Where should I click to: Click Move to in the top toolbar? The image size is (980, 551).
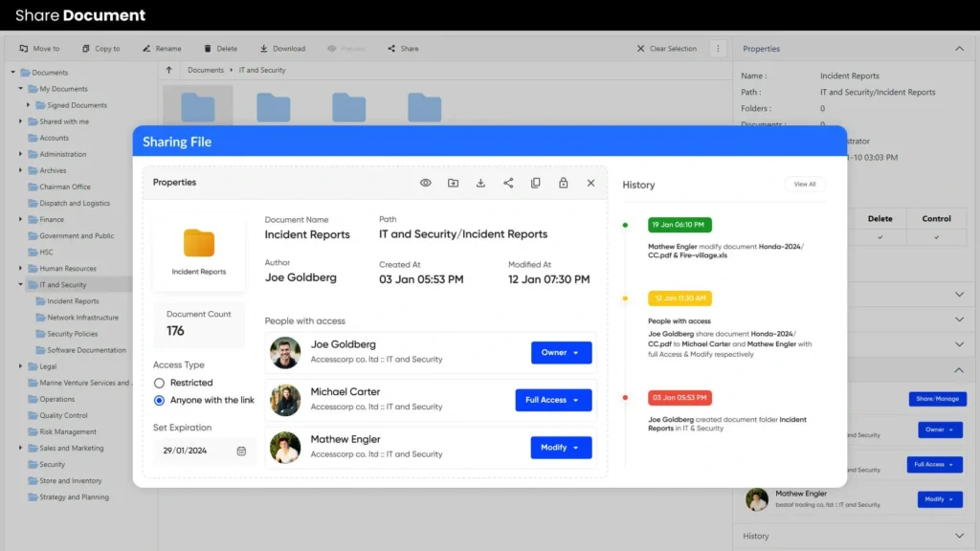pos(39,49)
